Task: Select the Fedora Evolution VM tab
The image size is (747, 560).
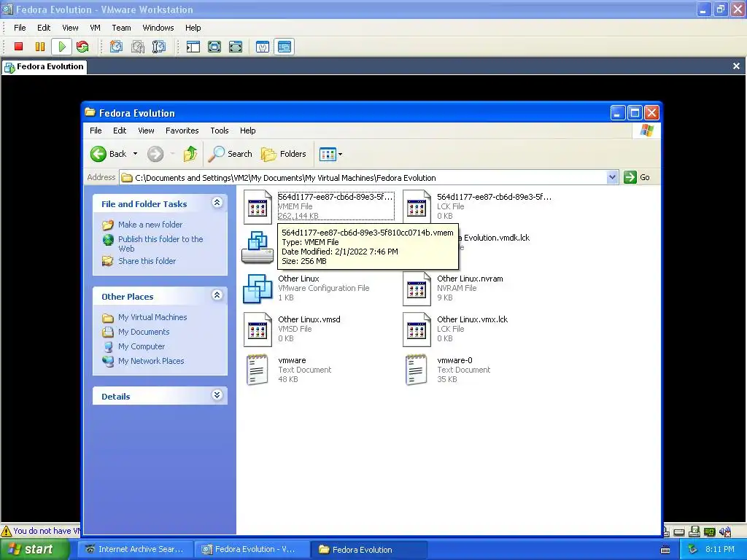Action: pos(44,66)
